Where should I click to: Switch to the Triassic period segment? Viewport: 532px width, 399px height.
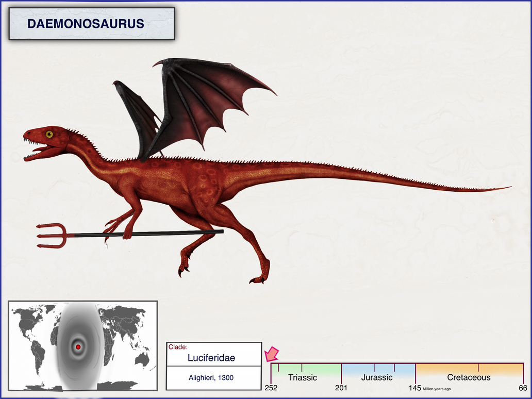303,377
